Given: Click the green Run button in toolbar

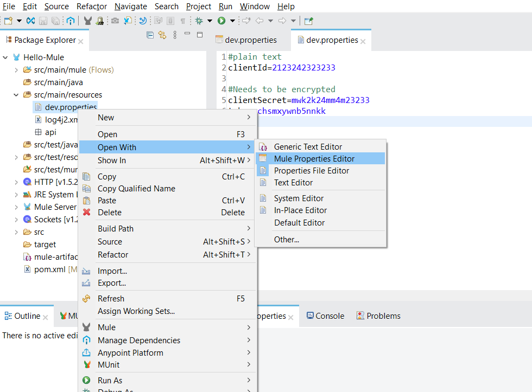Looking at the screenshot, I should (221, 21).
